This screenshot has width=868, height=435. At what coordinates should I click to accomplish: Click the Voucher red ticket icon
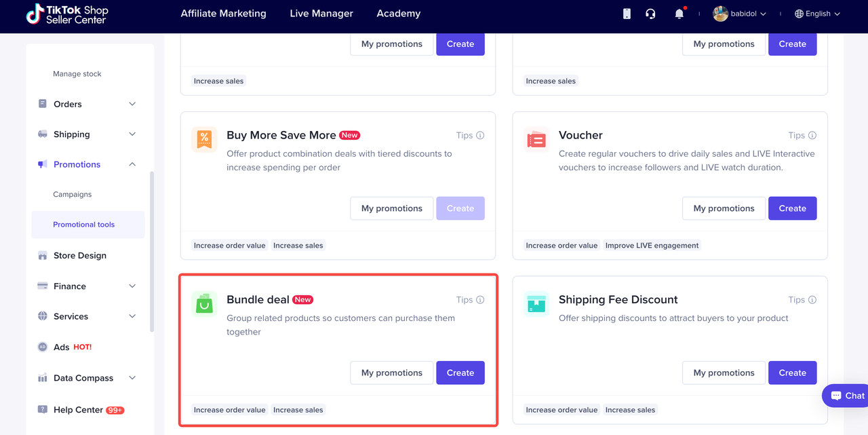click(x=536, y=140)
